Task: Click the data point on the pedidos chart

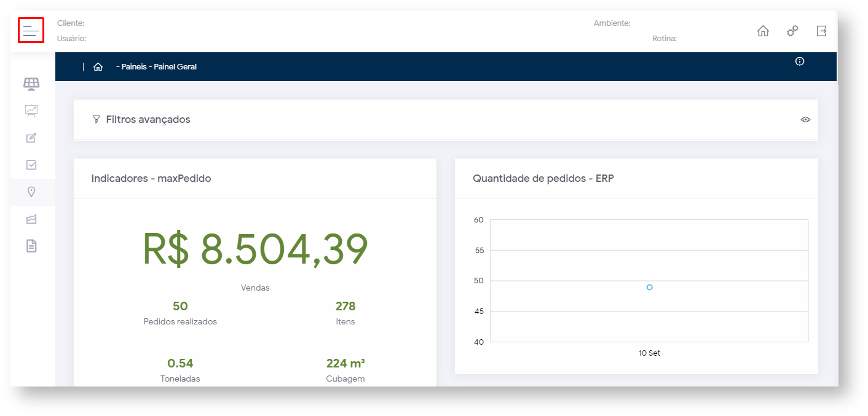Action: pyautogui.click(x=649, y=287)
